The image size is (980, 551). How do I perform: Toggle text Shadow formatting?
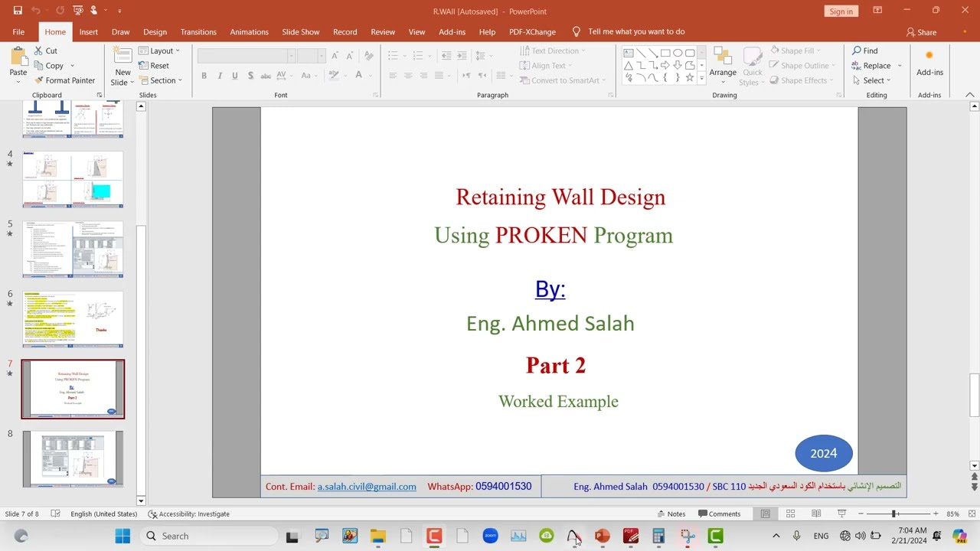click(x=250, y=76)
